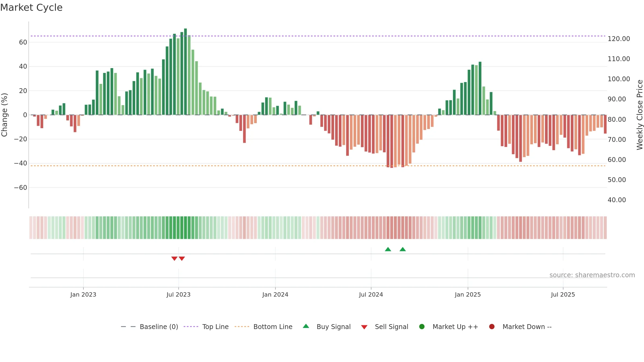Toggle the Buy Signal legend label
Screen dimensions: 644x362
click(334, 327)
